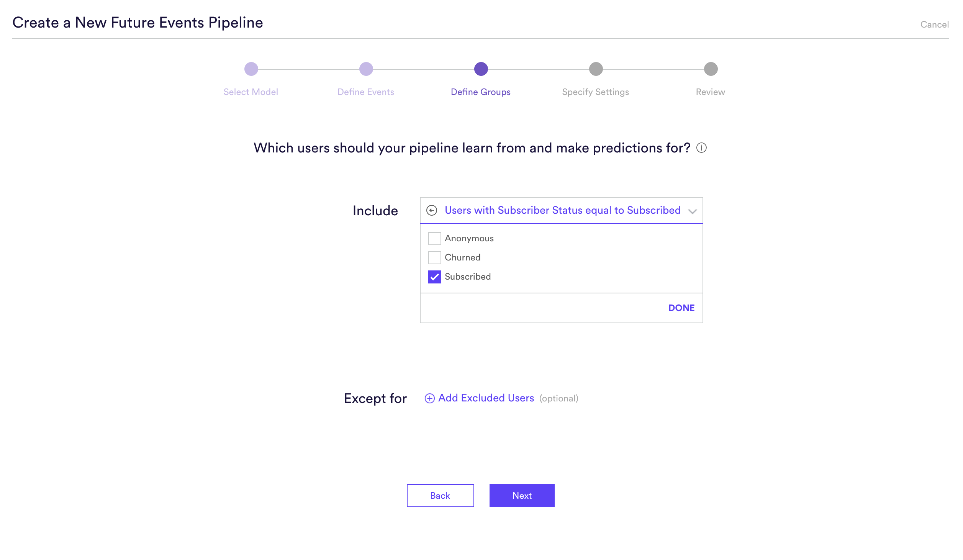
Task: Click the Next button
Action: (522, 496)
